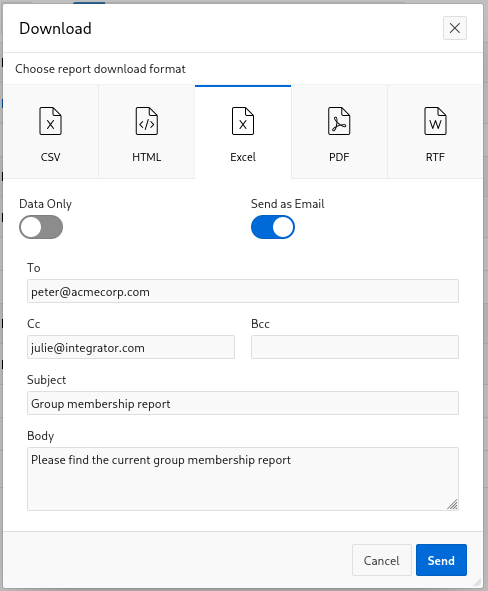Focus the To email address field

tap(243, 291)
